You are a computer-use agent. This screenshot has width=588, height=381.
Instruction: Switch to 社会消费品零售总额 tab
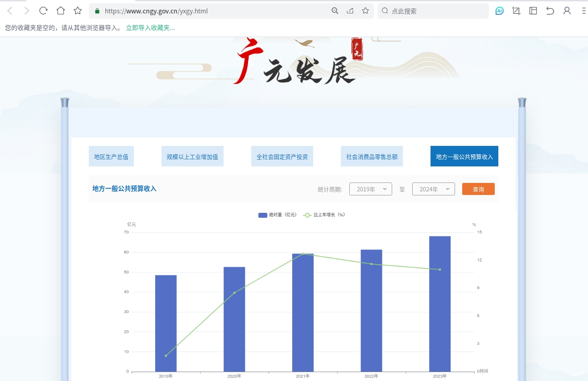pos(372,157)
